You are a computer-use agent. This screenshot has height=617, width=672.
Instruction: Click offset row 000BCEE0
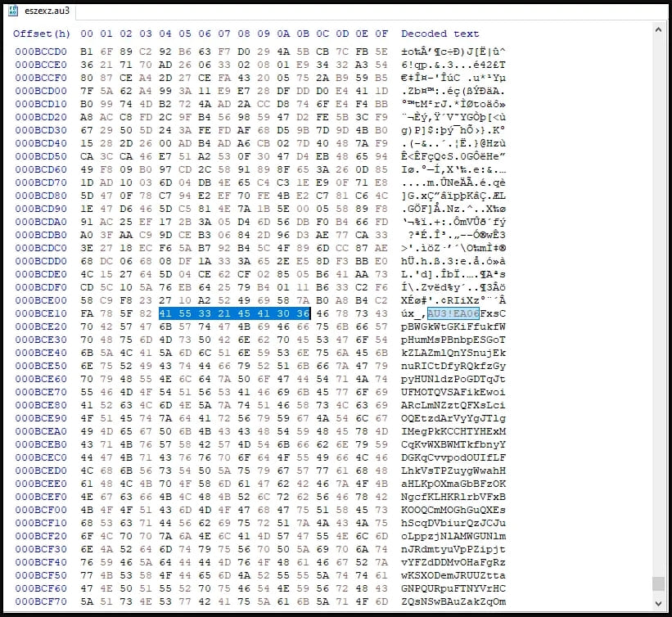pyautogui.click(x=41, y=484)
